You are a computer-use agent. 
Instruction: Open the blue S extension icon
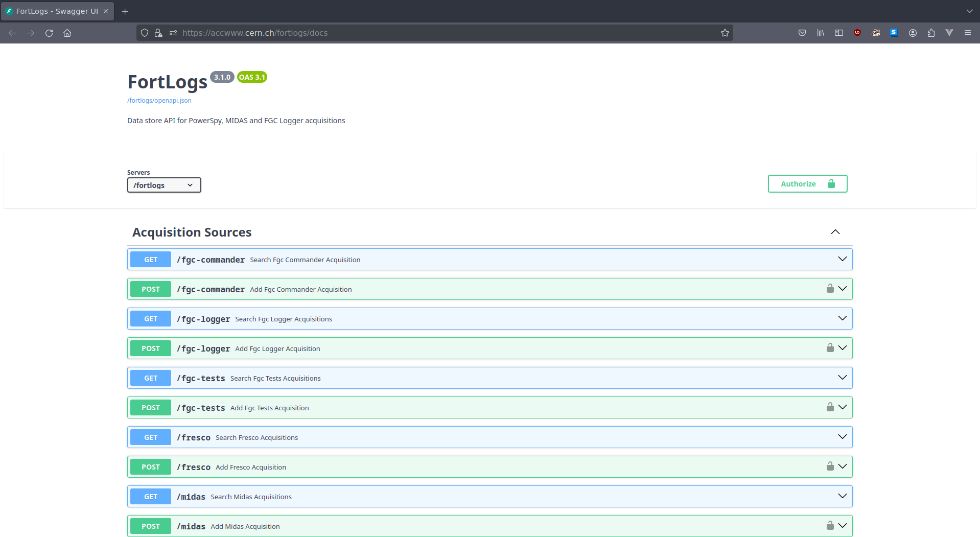tap(894, 32)
